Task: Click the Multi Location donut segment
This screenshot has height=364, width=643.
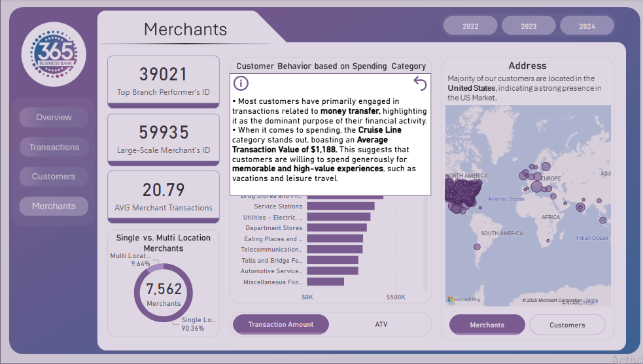Action: tap(155, 267)
